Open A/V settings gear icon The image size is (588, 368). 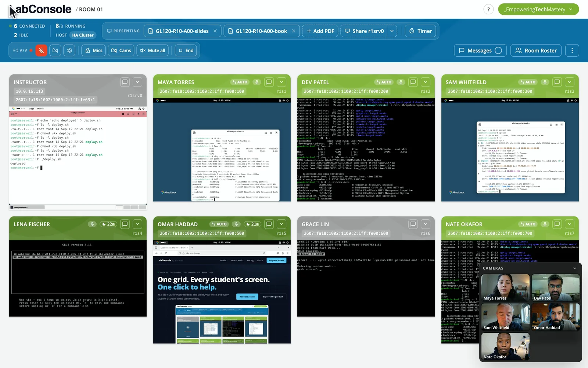pos(69,50)
